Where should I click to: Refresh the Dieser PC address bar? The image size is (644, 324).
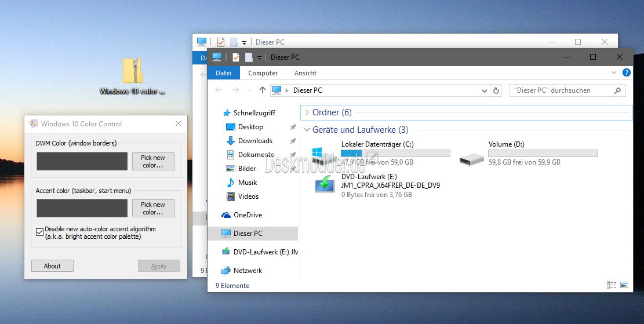coord(496,91)
